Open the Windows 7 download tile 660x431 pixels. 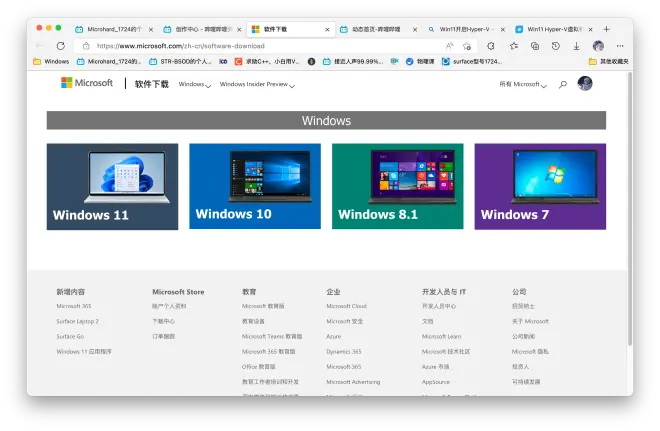(x=540, y=186)
